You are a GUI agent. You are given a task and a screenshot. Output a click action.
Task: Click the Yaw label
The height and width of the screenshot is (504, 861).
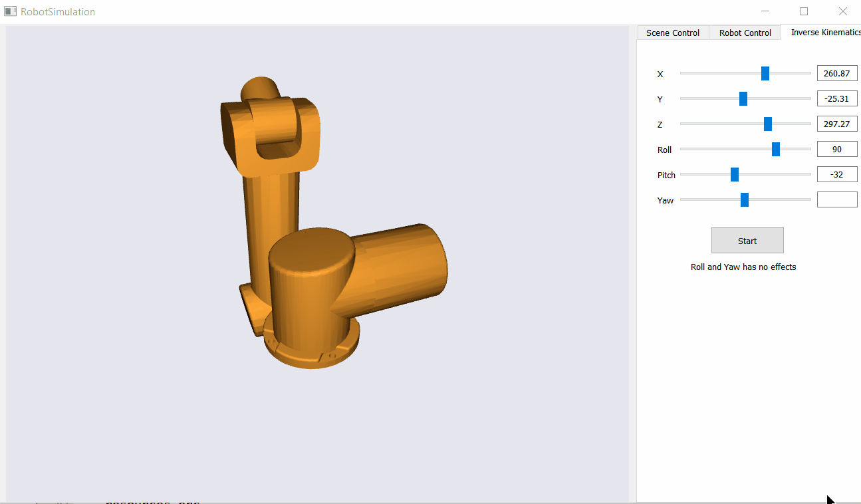click(x=665, y=200)
